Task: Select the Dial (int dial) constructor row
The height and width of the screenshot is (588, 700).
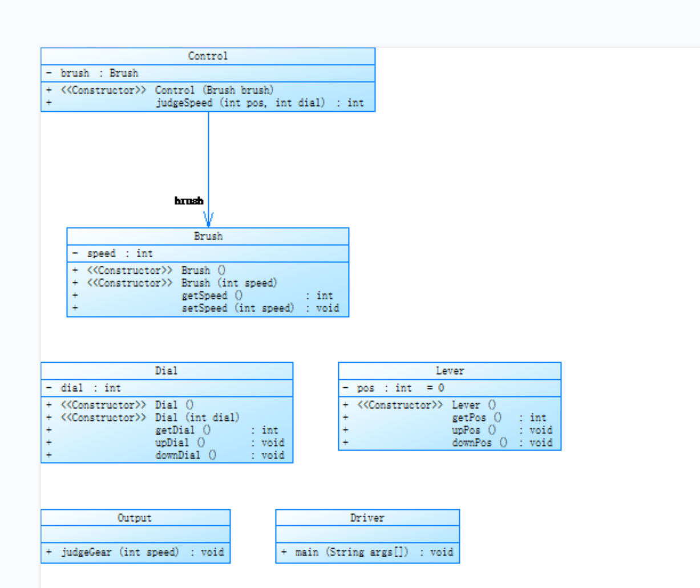Action: point(143,417)
